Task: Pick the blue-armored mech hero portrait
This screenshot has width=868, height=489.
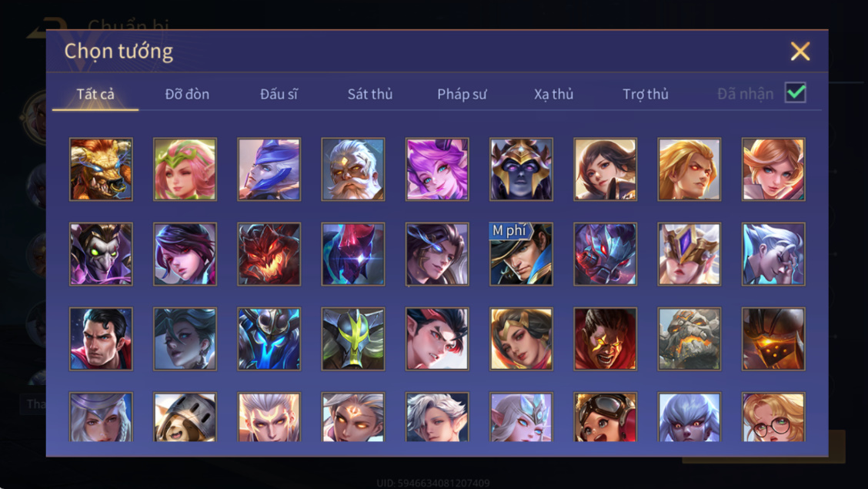Action: pyautogui.click(x=269, y=339)
